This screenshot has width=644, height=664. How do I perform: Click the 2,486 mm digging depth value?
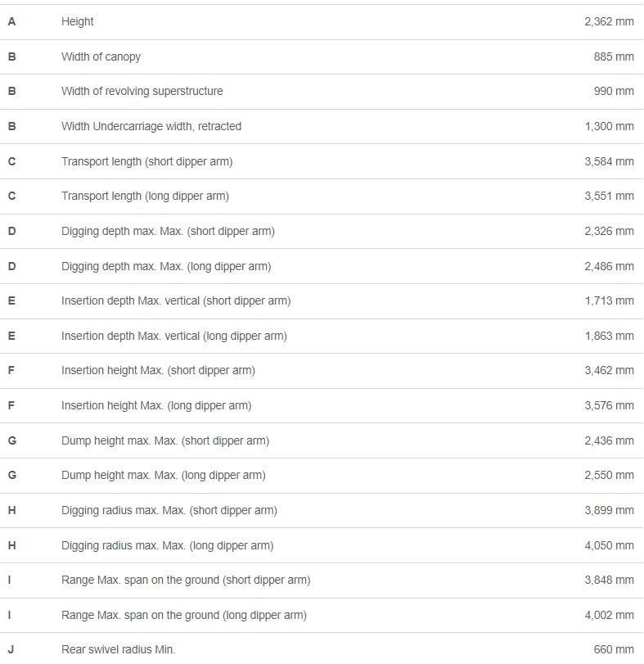point(610,266)
